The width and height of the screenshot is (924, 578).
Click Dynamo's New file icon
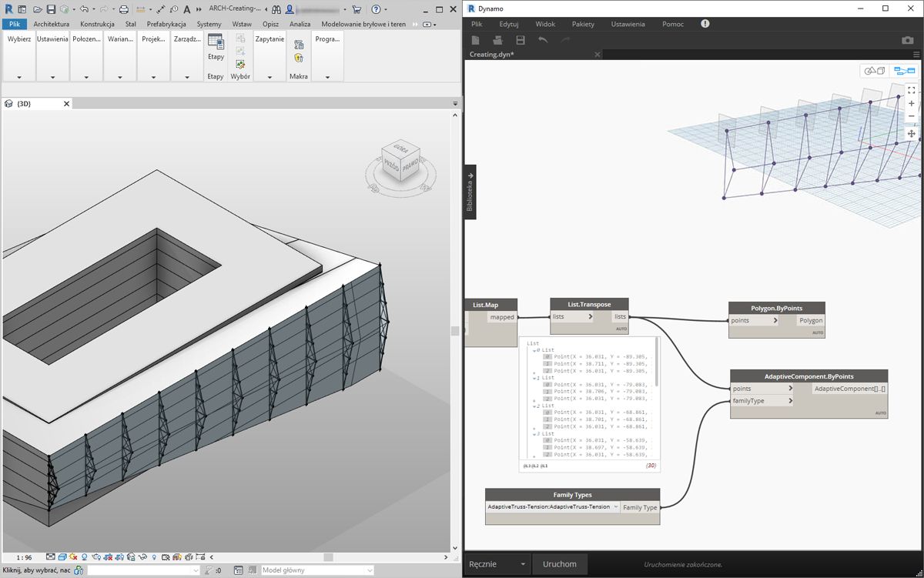[476, 39]
